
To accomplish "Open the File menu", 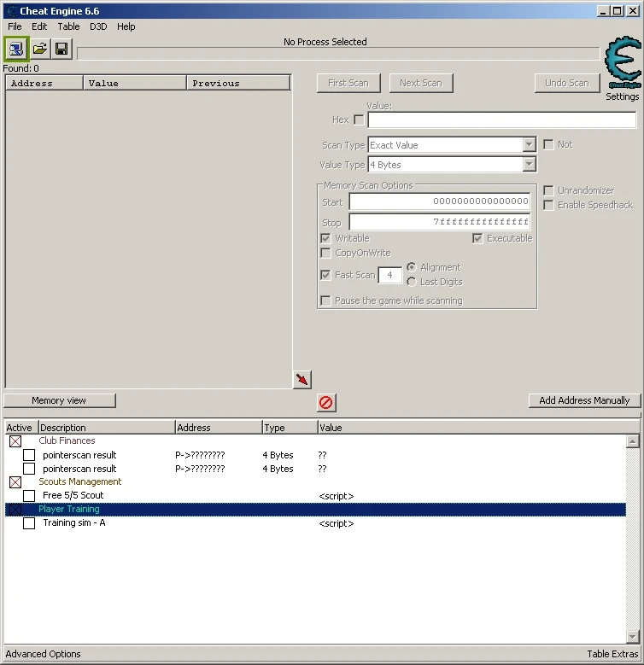I will pos(15,26).
